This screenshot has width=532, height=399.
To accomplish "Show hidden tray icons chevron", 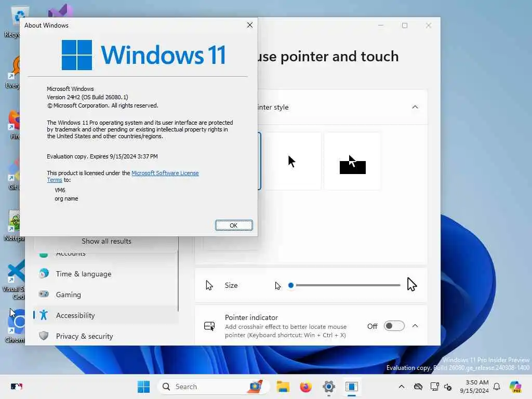I will 402,387.
